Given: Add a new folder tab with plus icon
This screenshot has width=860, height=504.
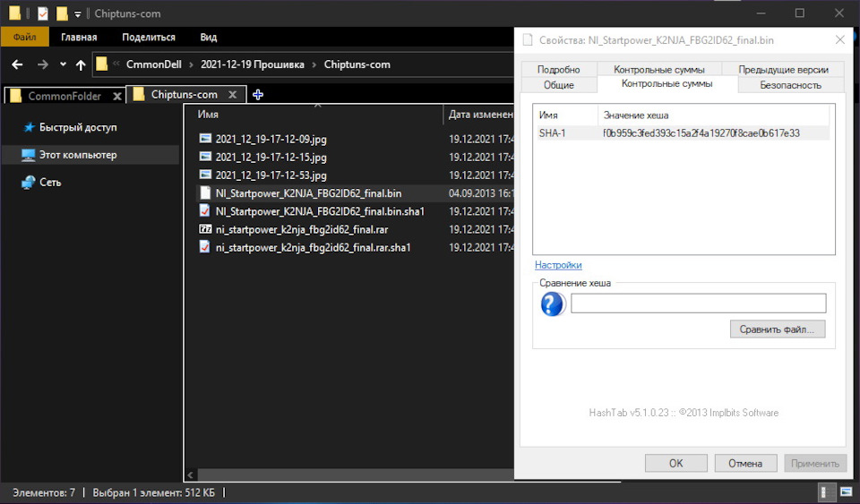Looking at the screenshot, I should [258, 95].
